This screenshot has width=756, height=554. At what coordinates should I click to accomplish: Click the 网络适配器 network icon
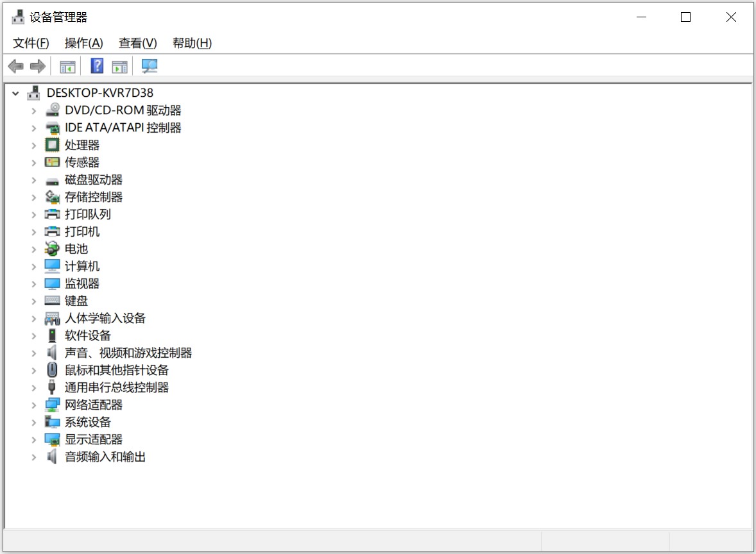(52, 405)
